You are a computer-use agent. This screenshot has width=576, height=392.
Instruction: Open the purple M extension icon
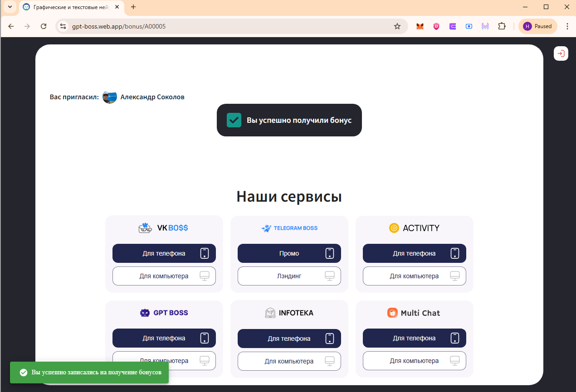point(485,26)
